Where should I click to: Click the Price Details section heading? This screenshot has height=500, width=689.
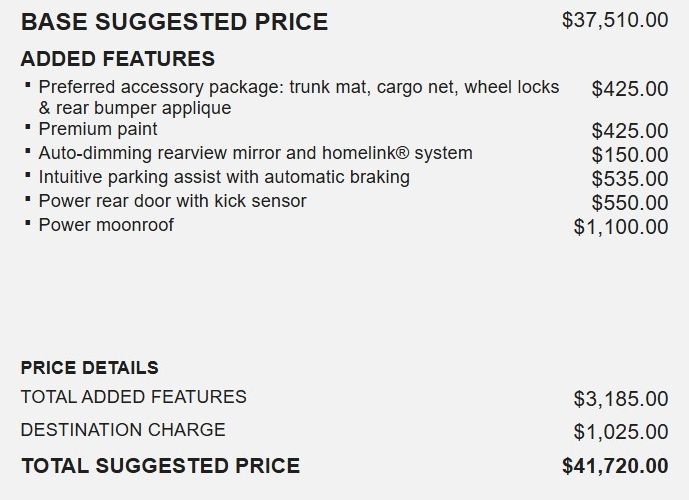pos(89,367)
